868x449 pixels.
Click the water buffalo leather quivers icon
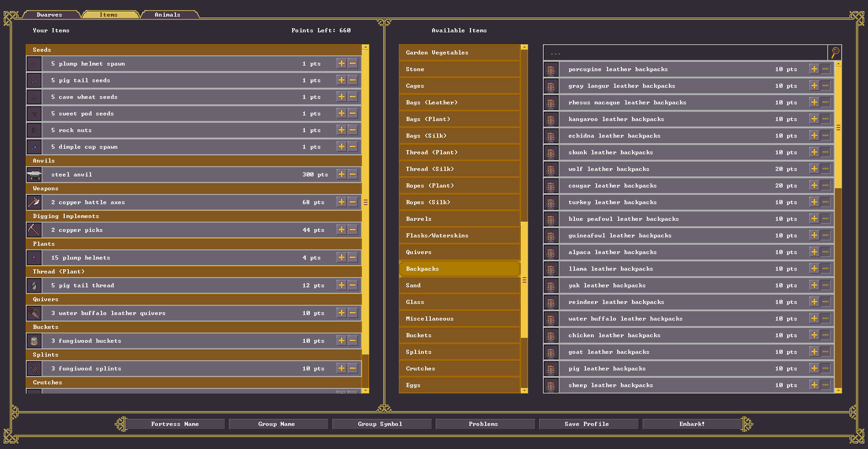[34, 313]
